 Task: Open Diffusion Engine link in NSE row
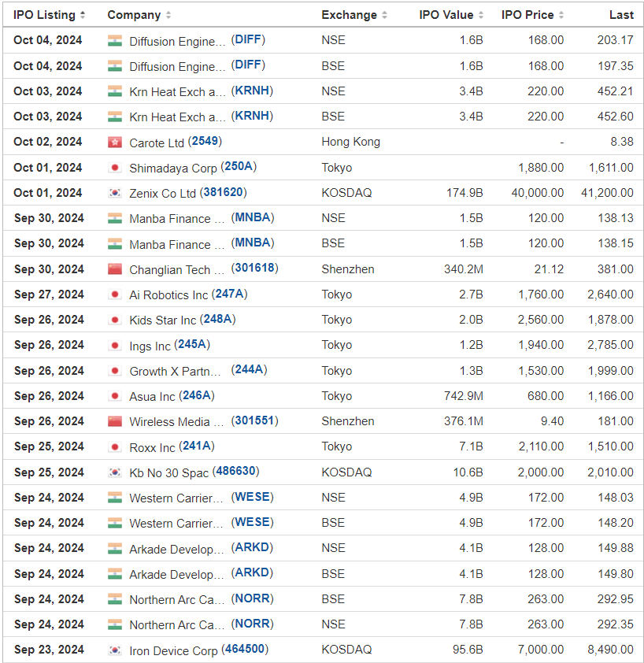[177, 42]
